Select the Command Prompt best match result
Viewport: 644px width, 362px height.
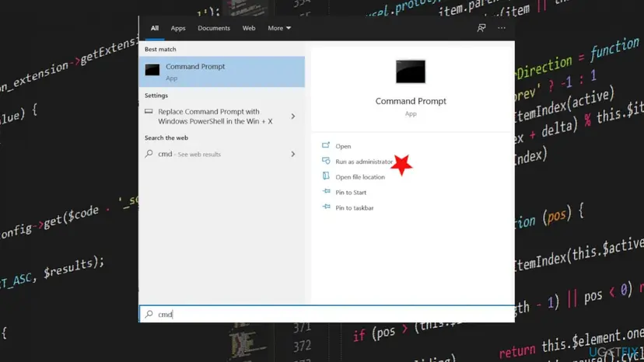pos(222,71)
